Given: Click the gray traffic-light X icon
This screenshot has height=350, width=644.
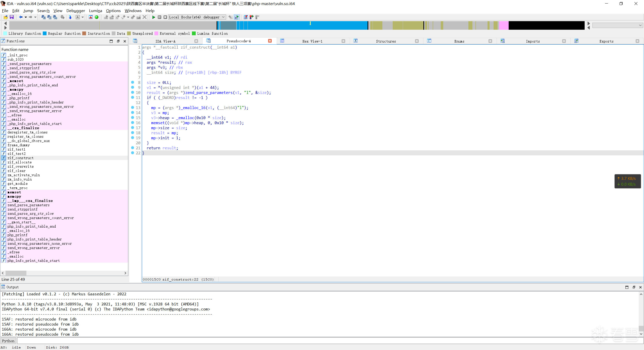Looking at the screenshot, I should click(257, 17).
